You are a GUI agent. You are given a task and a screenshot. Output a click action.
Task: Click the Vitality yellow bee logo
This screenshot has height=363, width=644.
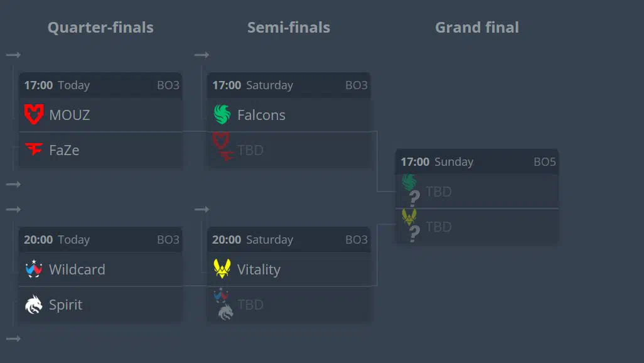point(222,269)
